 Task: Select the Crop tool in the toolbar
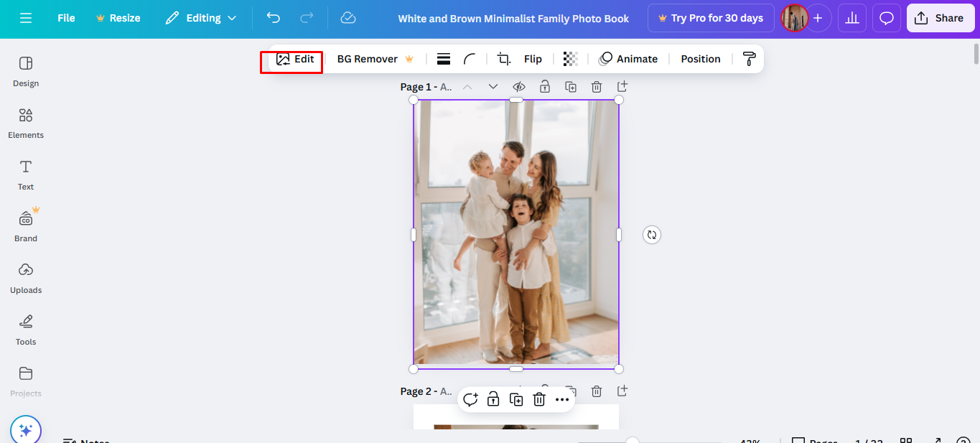503,58
